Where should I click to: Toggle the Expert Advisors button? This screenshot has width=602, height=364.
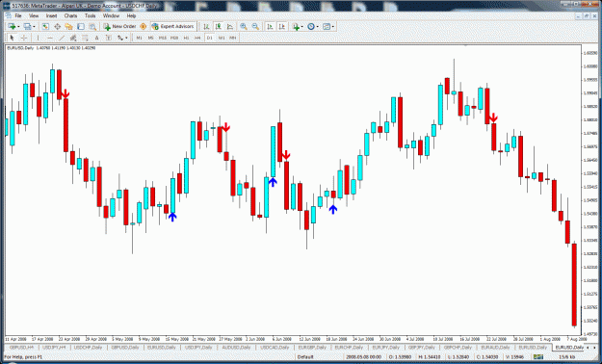click(173, 27)
